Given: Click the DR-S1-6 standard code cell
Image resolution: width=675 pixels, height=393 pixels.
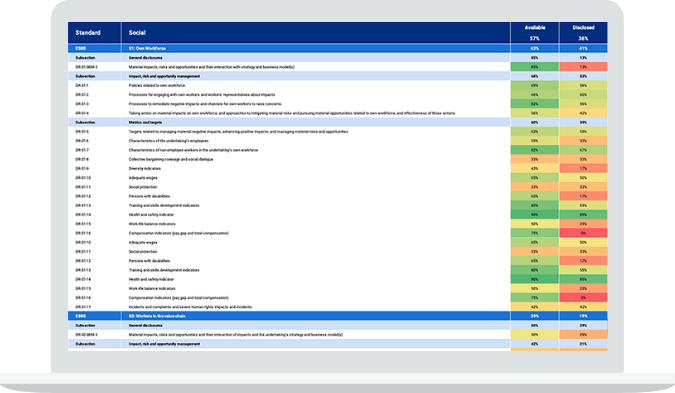Looking at the screenshot, I should point(82,141).
